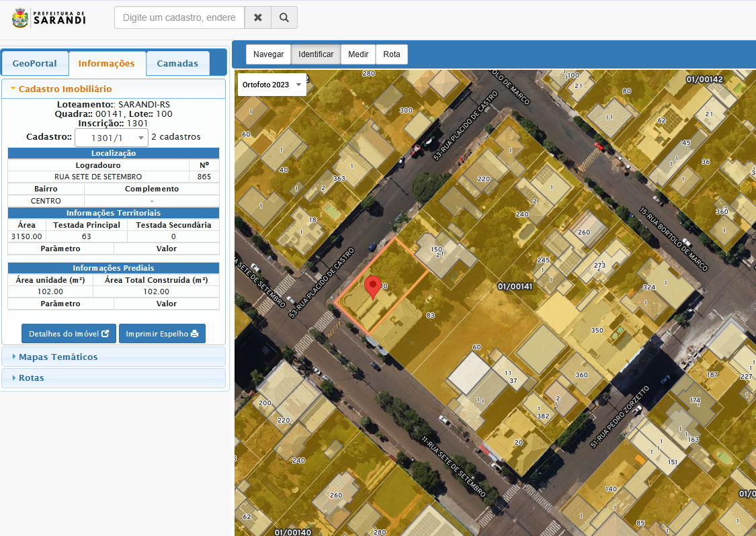Click the magnifier search icon button
Viewport: 756px width, 536px height.
point(284,18)
